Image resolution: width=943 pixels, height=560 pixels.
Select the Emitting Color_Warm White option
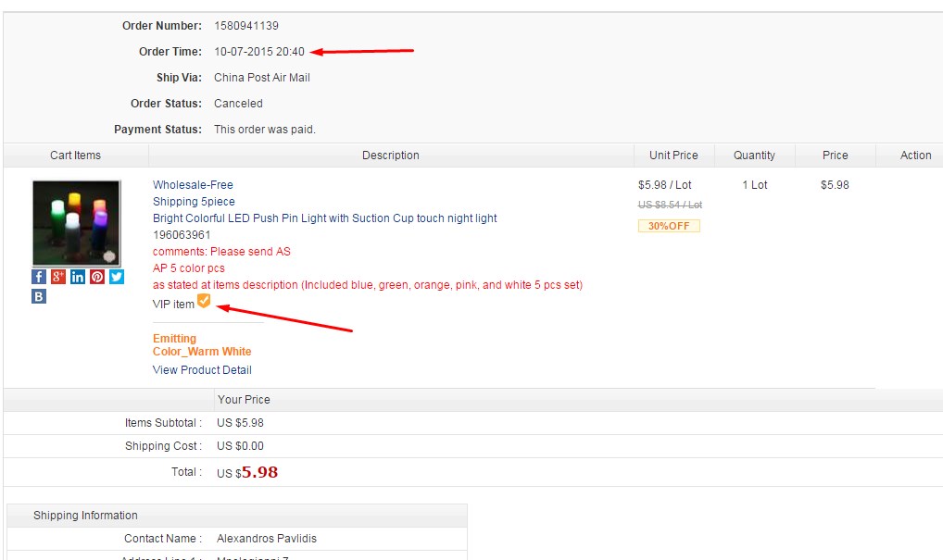pos(202,344)
